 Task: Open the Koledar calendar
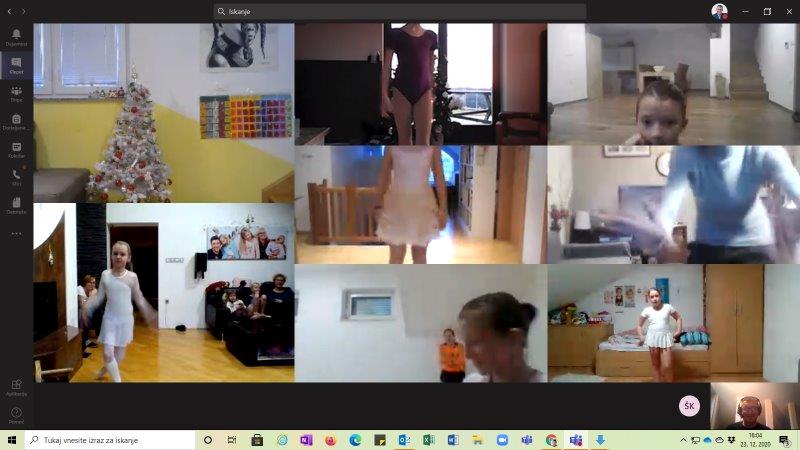point(16,150)
